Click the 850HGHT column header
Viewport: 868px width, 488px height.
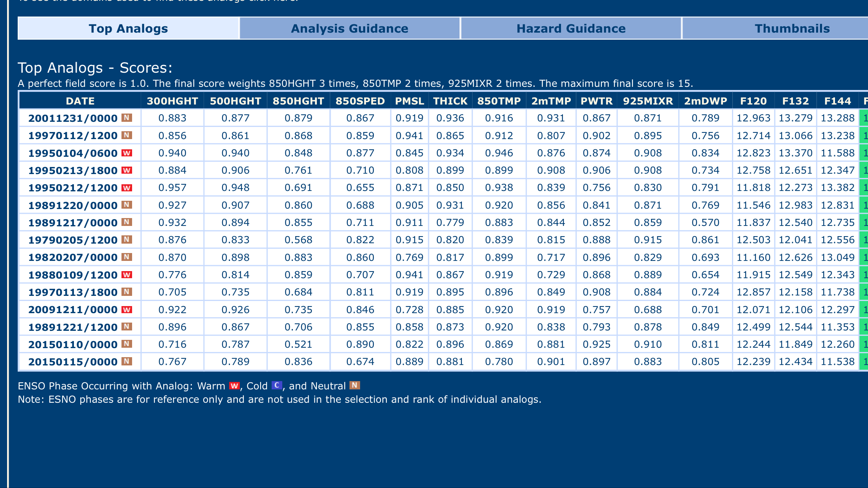click(298, 101)
